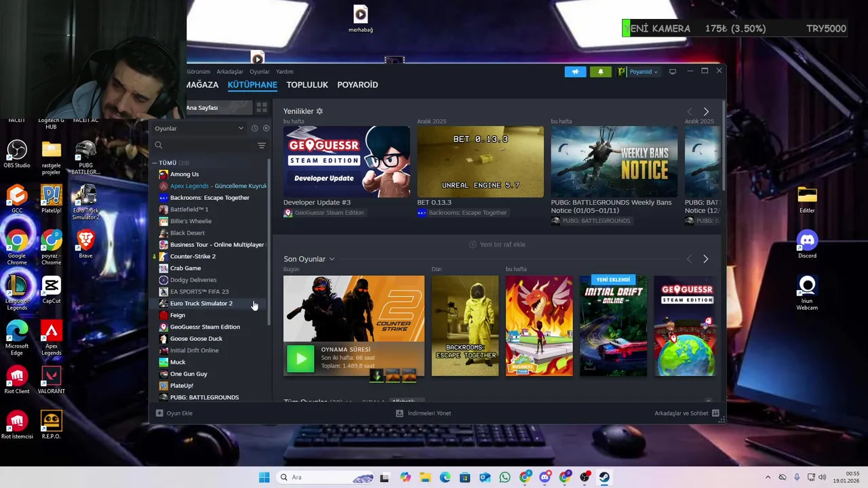
Task: Open the Yenilikler settings gear
Action: (320, 111)
